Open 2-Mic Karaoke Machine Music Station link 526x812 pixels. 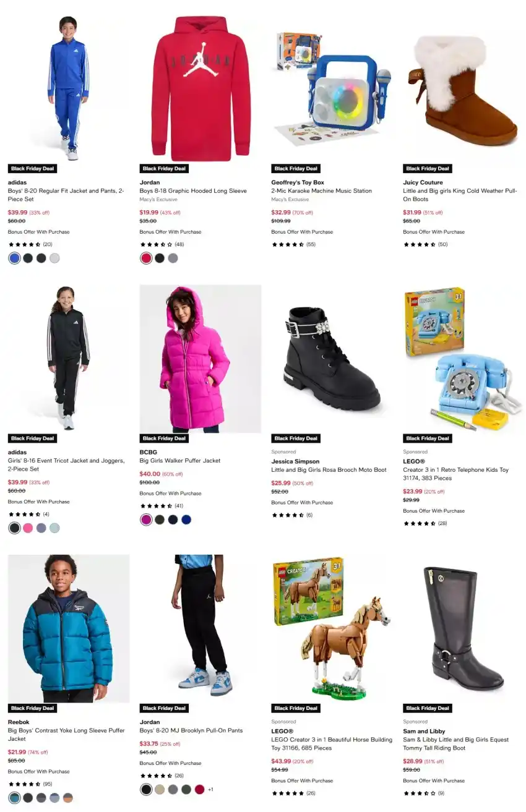point(322,191)
